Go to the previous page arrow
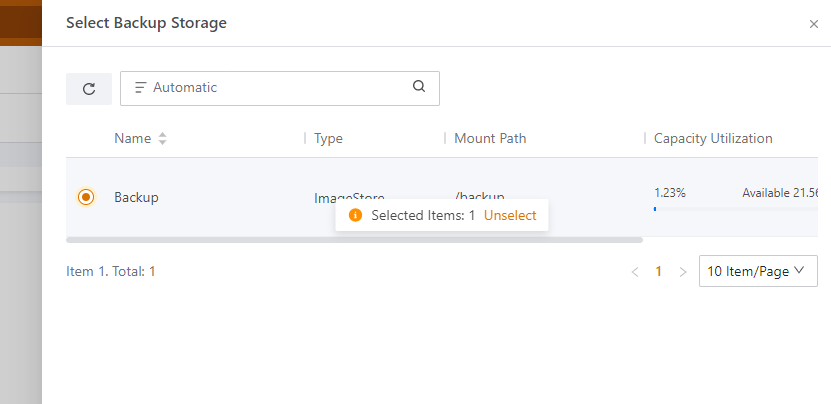The width and height of the screenshot is (831, 404). (635, 271)
